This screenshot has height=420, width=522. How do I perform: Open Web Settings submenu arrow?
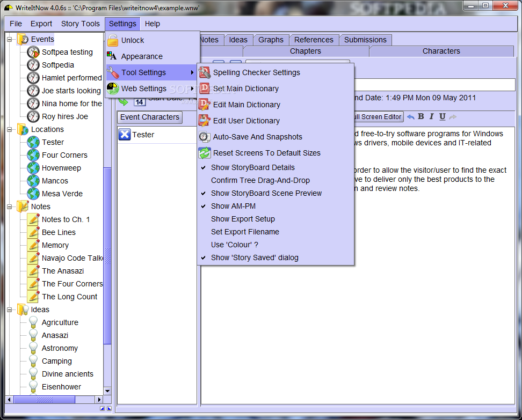tap(192, 89)
